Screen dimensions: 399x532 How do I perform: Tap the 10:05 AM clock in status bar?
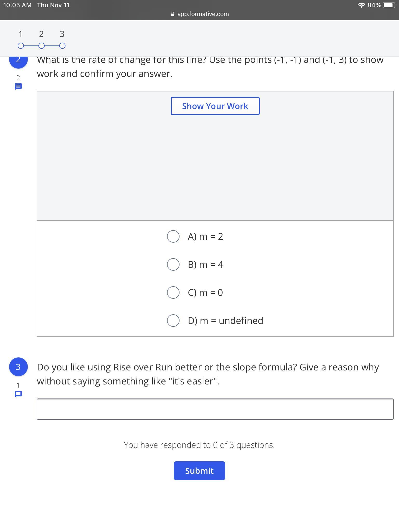[17, 5]
